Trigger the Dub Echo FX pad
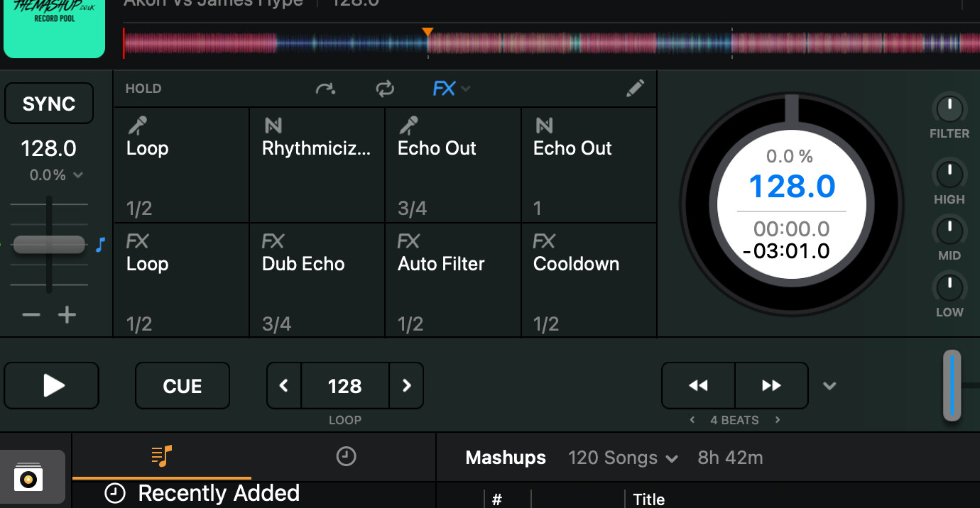 tap(317, 280)
